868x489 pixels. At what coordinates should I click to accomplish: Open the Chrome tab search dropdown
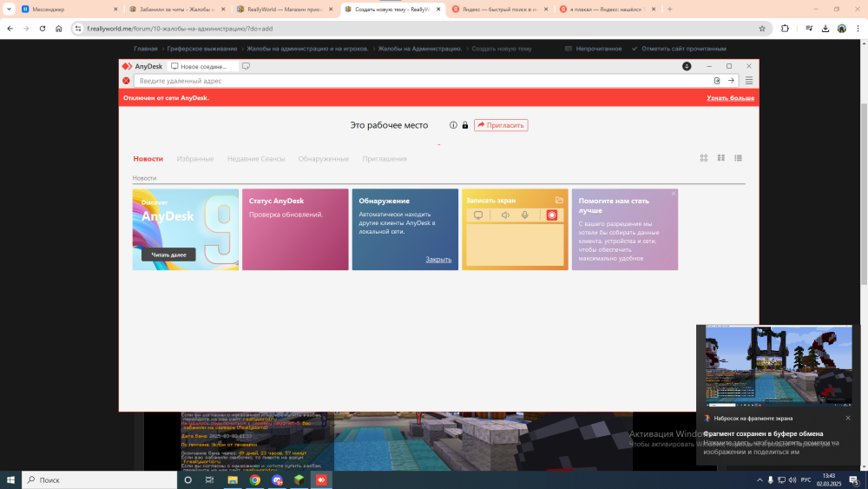(9, 9)
